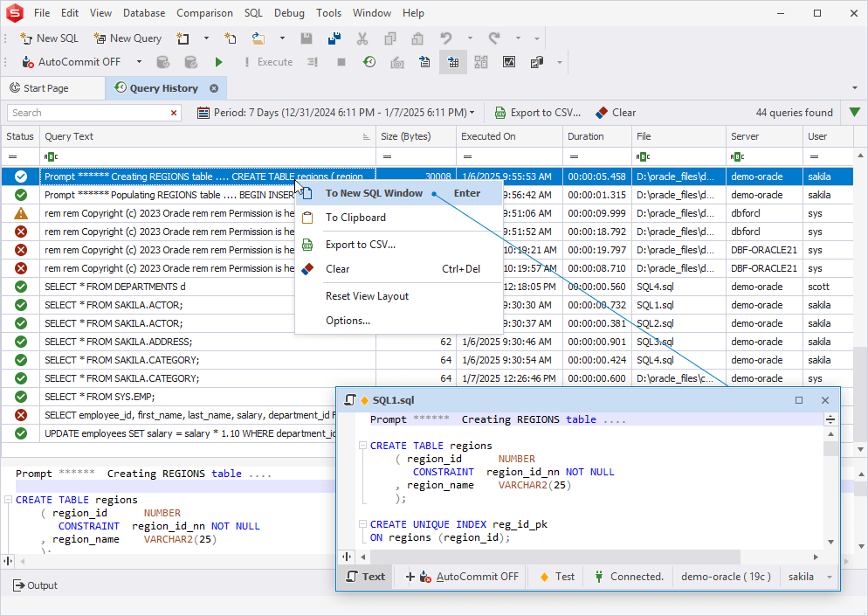Collapse the CREATE TABLE block in SQL1.sql
The height and width of the screenshot is (616, 868).
[362, 446]
